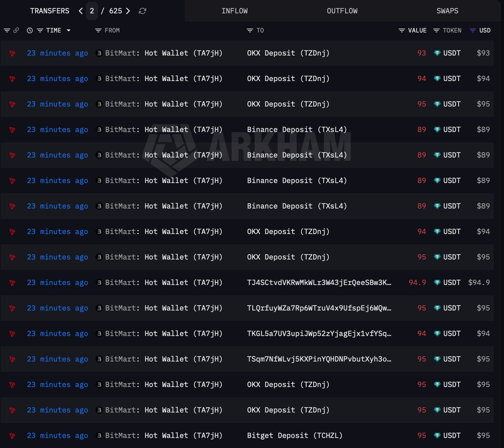Open the timestamp in the $93 row
Screen dimensions: 504x448
click(x=58, y=53)
